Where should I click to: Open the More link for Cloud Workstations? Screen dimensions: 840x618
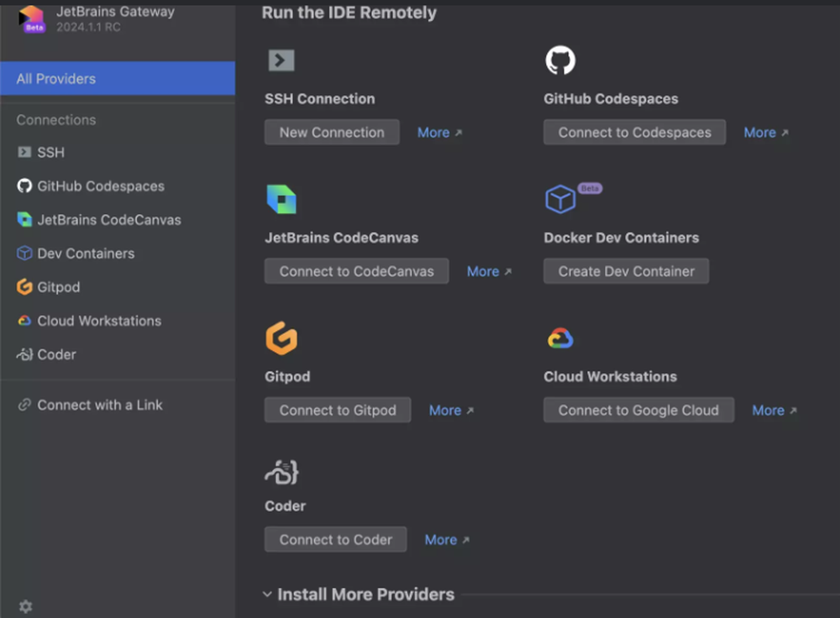point(774,411)
